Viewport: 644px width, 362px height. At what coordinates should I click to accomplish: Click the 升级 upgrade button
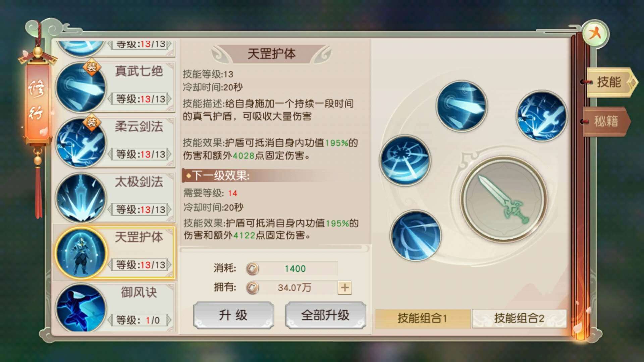coord(233,315)
